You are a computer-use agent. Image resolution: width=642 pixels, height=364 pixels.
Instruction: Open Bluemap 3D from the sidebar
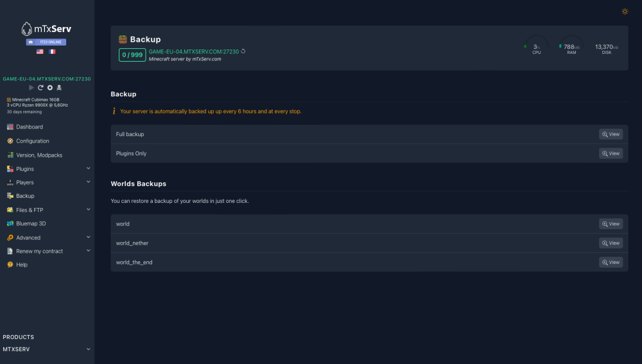point(31,223)
